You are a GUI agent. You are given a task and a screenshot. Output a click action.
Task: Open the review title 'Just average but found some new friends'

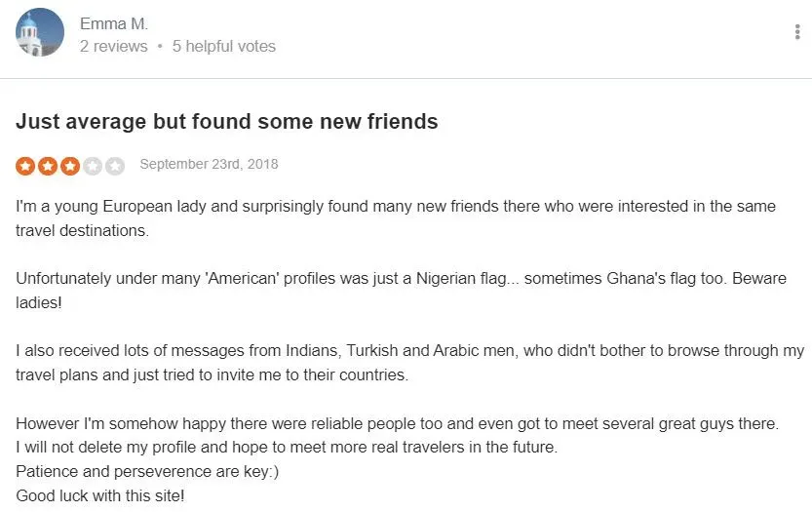(x=227, y=122)
